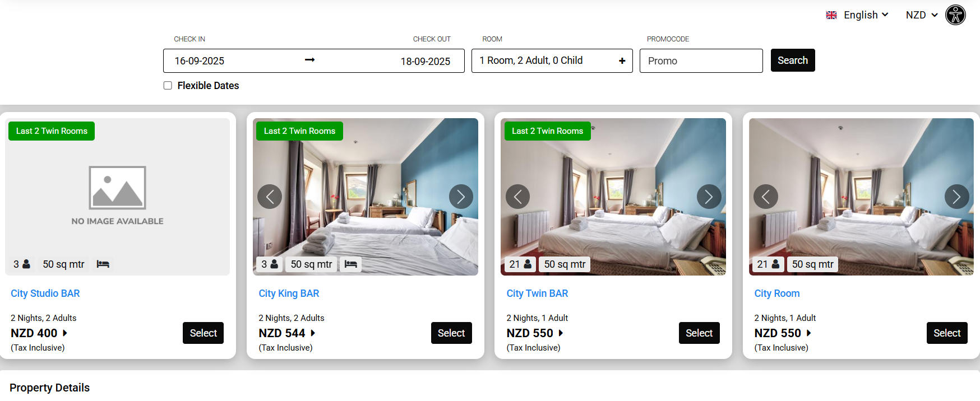Show next image for City Room
The width and height of the screenshot is (980, 401).
pos(956,197)
